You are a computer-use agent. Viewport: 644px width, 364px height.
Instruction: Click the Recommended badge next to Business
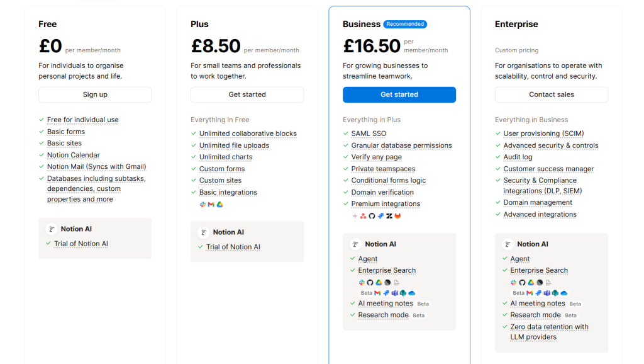(x=405, y=25)
